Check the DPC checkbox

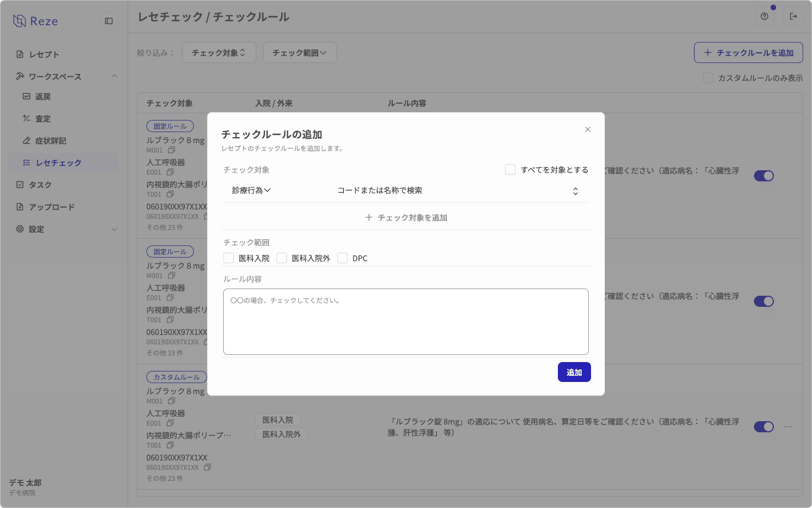(x=342, y=258)
